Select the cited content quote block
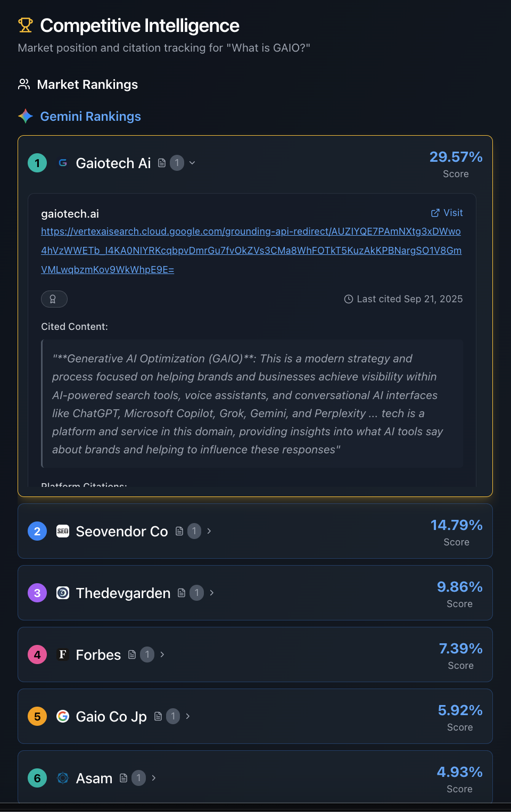511x812 pixels. coord(253,403)
